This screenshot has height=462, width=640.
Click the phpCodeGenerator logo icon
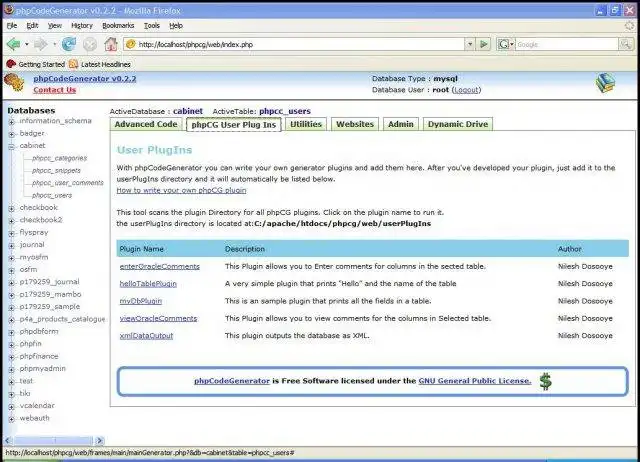[x=14, y=83]
